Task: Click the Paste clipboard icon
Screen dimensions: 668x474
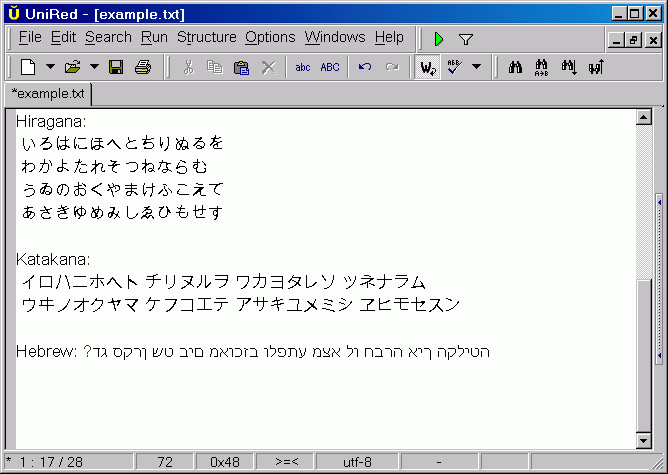Action: [x=241, y=67]
